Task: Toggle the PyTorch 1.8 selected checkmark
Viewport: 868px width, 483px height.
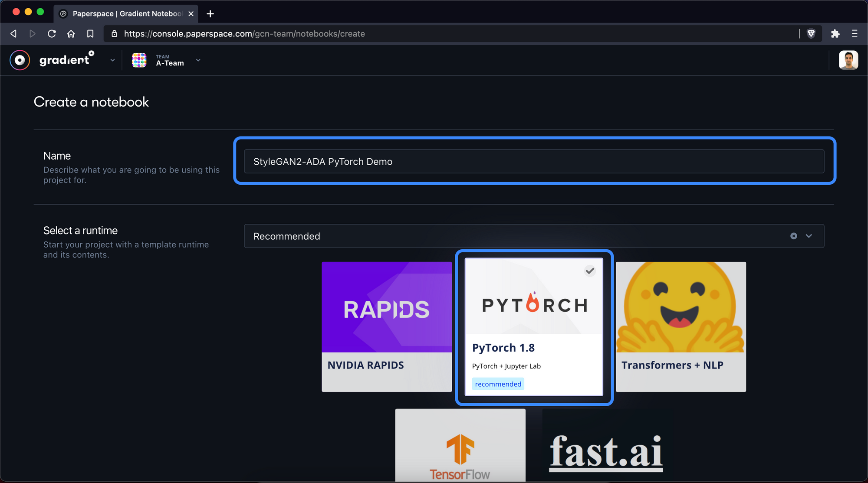Action: click(x=589, y=271)
